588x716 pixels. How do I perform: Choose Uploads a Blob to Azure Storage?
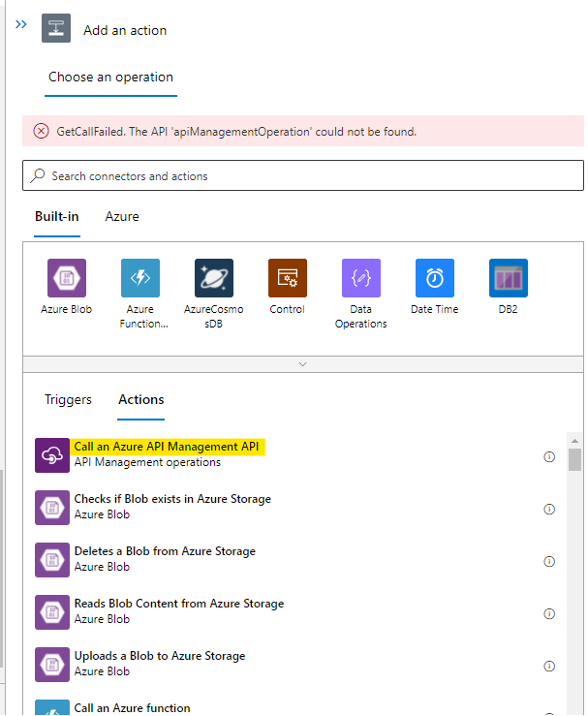coord(160,656)
